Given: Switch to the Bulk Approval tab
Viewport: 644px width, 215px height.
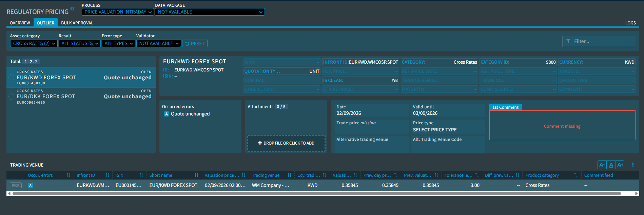Looking at the screenshot, I should [77, 23].
